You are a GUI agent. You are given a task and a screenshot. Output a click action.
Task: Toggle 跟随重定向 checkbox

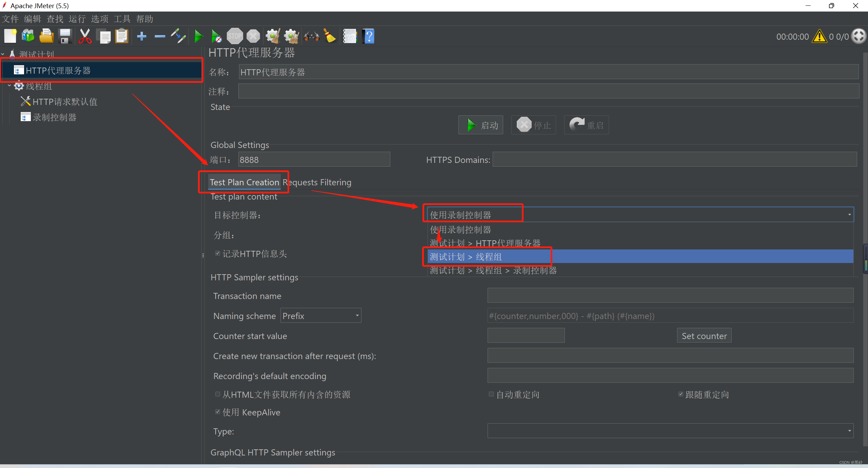(680, 394)
